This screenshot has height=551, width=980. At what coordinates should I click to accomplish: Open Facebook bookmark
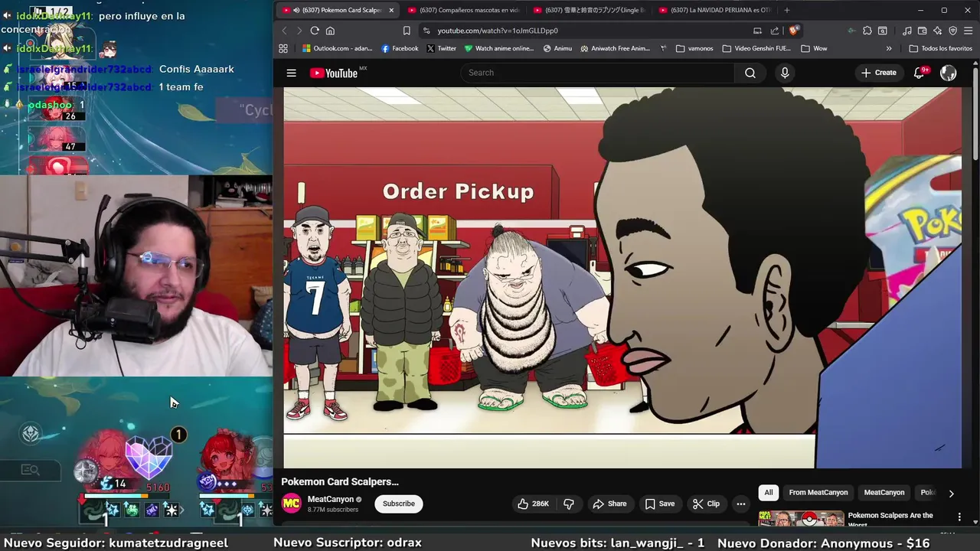click(400, 48)
